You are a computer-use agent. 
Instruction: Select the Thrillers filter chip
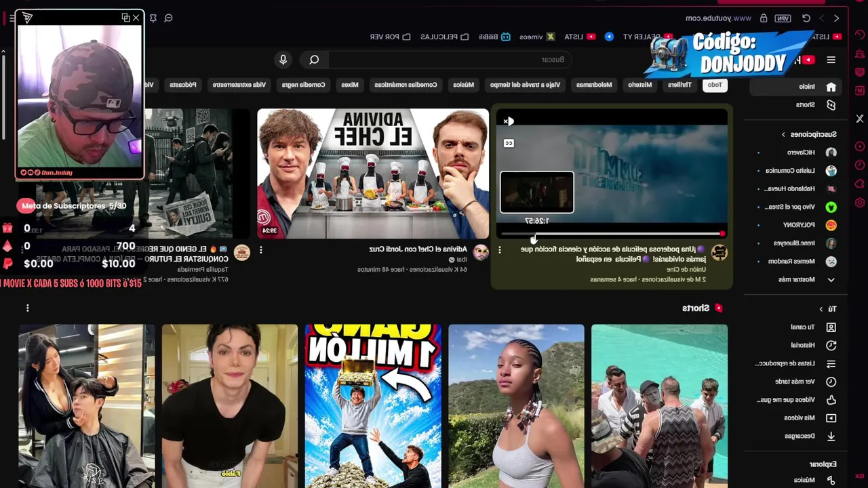[679, 85]
